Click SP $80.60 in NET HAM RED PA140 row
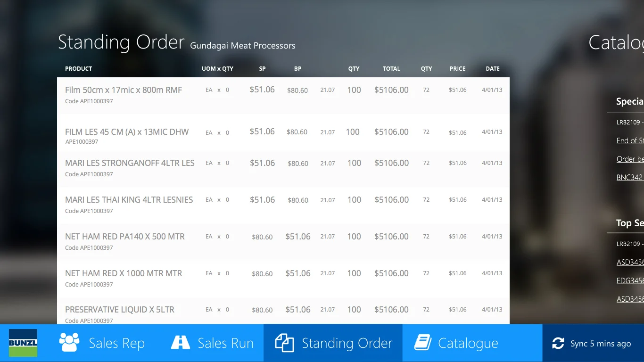Image resolution: width=644 pixels, height=362 pixels. click(x=262, y=237)
